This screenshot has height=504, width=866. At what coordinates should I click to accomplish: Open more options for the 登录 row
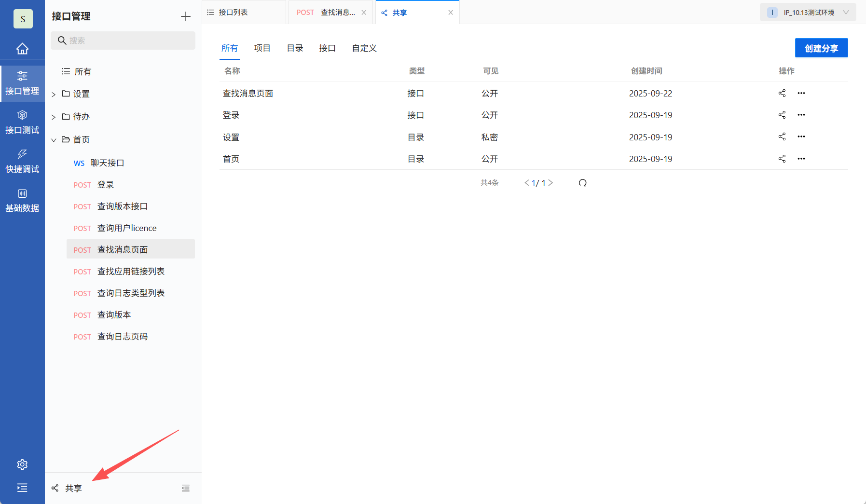801,115
